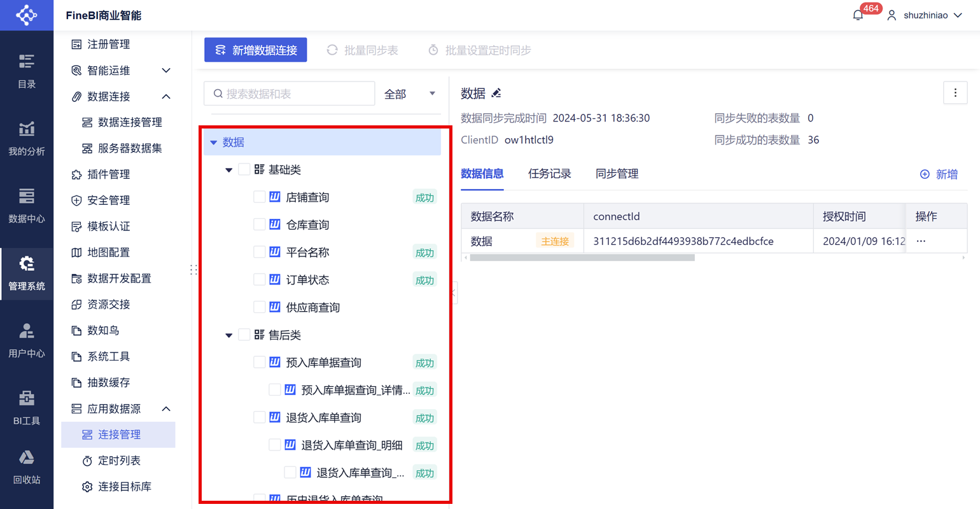The height and width of the screenshot is (509, 980).
Task: Open the shuzhiniao account dropdown
Action: 958,15
